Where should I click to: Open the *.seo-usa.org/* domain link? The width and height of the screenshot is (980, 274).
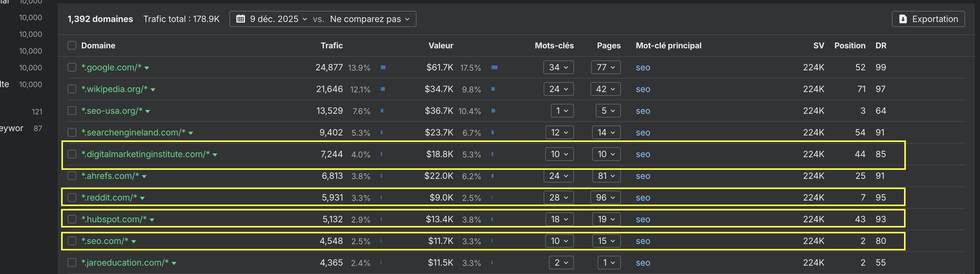112,111
